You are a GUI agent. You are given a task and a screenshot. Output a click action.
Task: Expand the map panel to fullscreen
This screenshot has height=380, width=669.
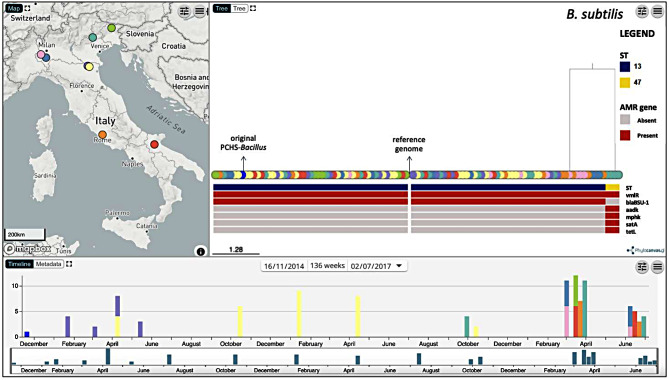tap(28, 8)
